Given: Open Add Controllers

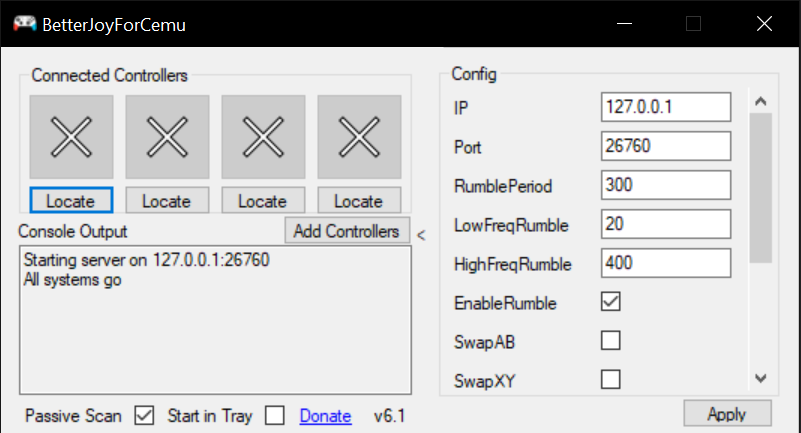Looking at the screenshot, I should (x=347, y=231).
